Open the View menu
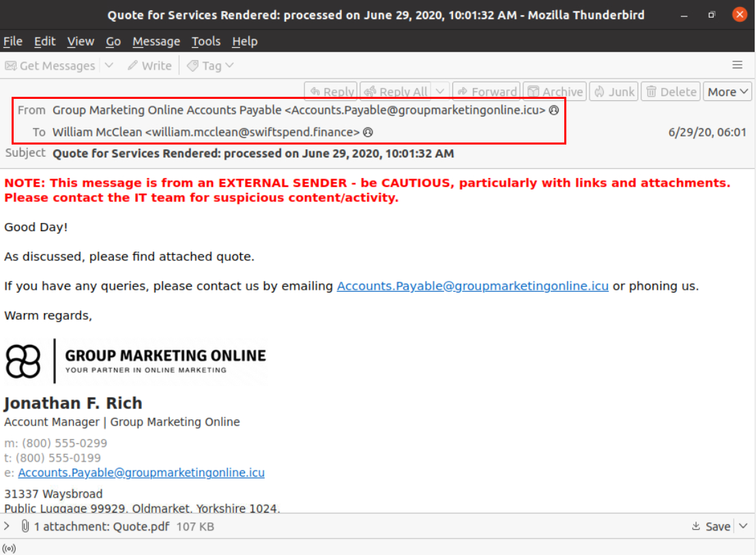Screen dimensions: 756x555 pyautogui.click(x=81, y=42)
